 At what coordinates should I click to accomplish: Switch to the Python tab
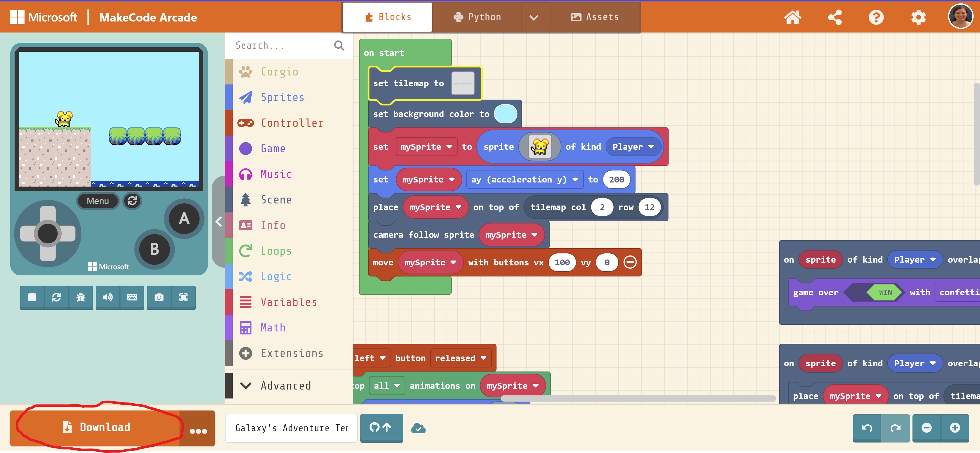pyautogui.click(x=477, y=17)
